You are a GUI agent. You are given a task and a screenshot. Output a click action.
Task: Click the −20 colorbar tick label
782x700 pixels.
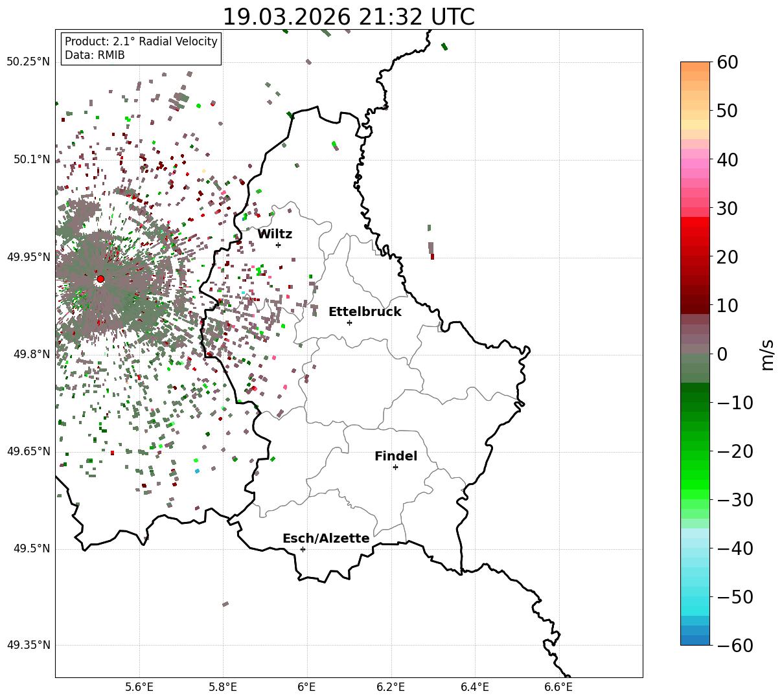(x=735, y=451)
